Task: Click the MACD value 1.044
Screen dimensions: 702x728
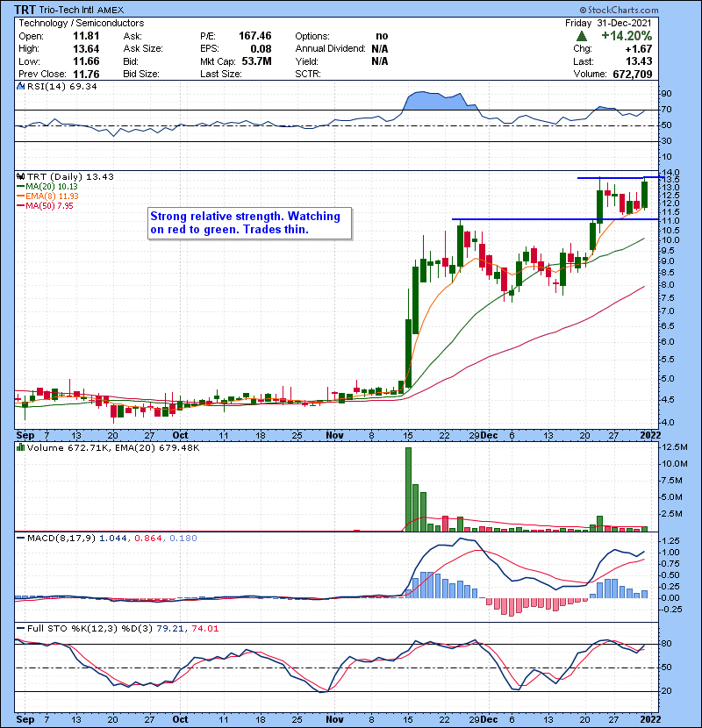Action: (113, 539)
